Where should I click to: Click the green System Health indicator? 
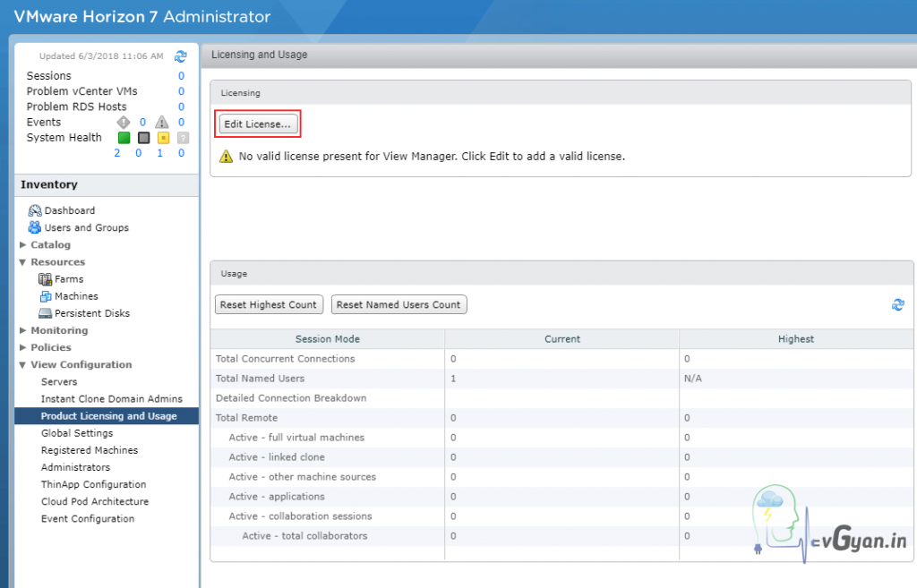pos(123,137)
